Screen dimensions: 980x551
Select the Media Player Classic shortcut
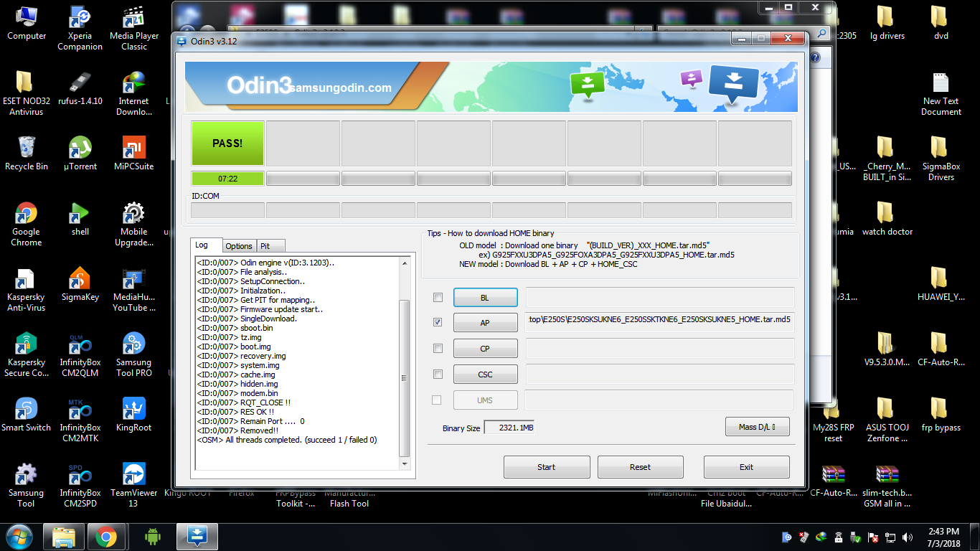(x=134, y=29)
